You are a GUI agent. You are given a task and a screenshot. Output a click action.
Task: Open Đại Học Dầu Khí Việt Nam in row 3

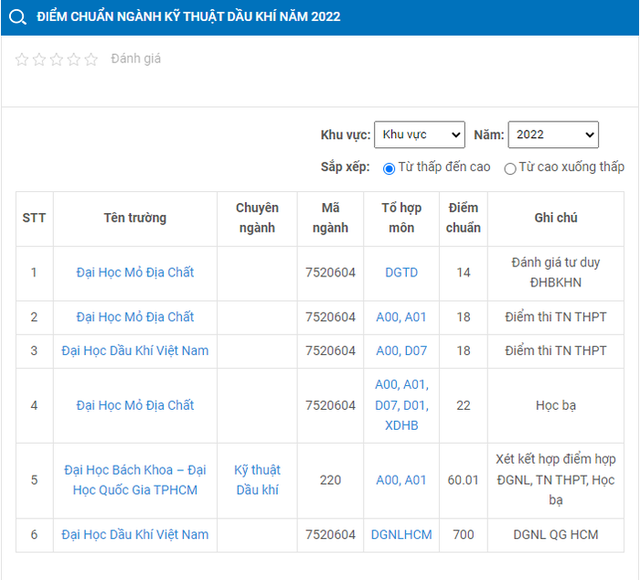[135, 351]
